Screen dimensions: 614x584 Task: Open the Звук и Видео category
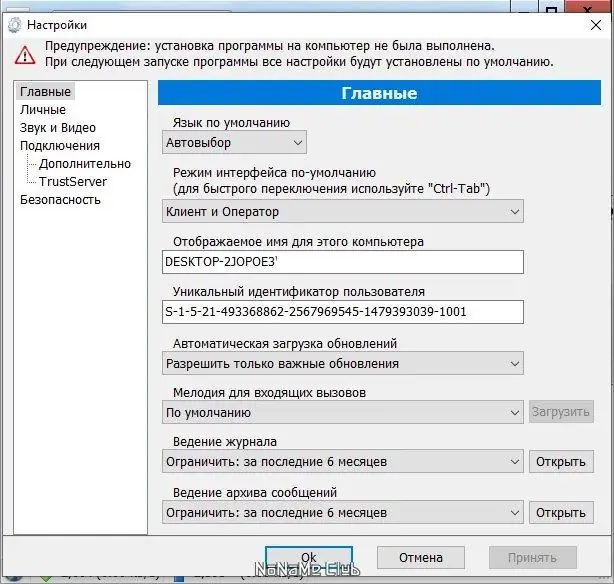(58, 128)
